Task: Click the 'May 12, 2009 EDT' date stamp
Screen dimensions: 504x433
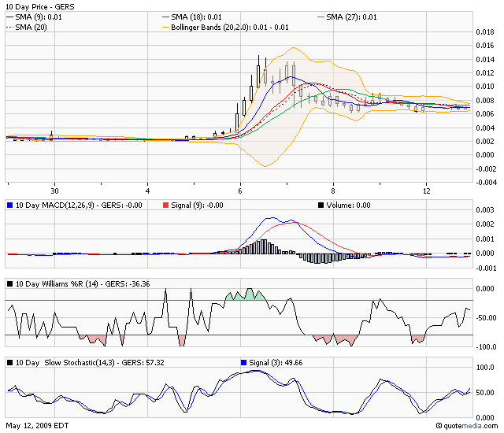Action: pos(37,426)
